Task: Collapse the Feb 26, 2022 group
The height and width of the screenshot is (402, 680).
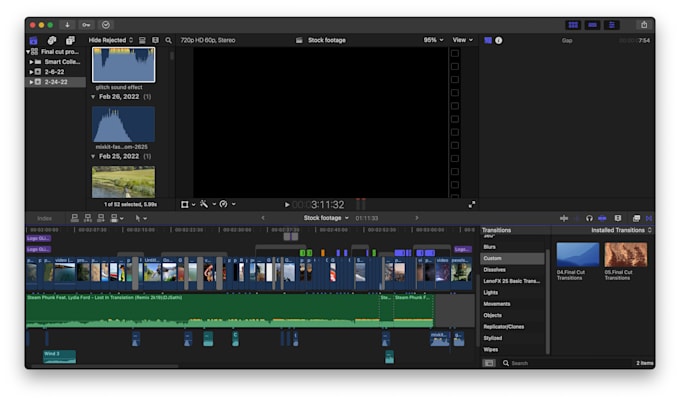Action: [x=93, y=97]
